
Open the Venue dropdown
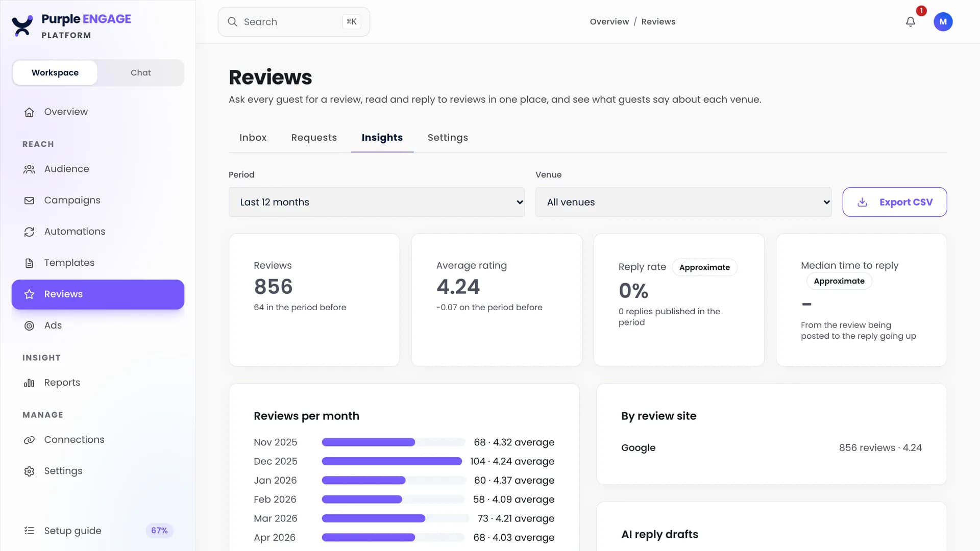coord(683,202)
